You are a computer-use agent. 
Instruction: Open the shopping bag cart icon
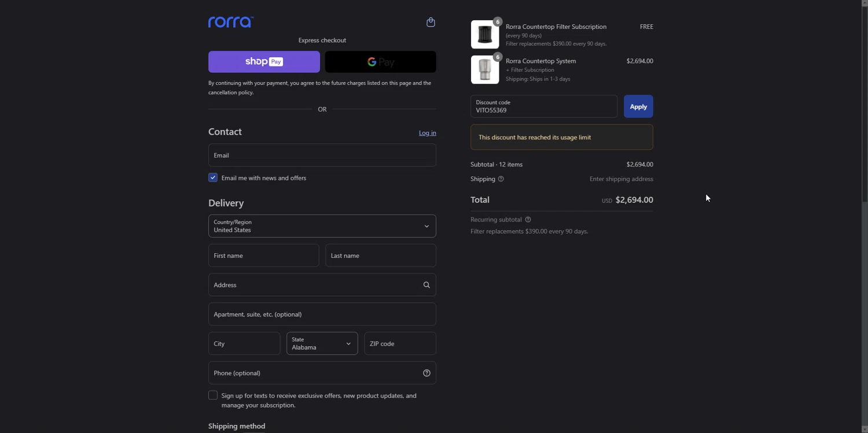[431, 22]
